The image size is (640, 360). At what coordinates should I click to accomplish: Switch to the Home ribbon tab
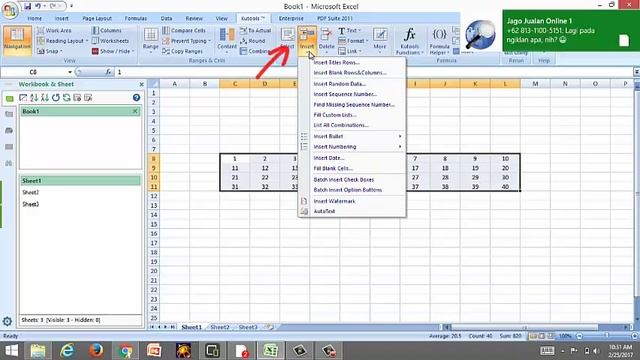point(34,18)
